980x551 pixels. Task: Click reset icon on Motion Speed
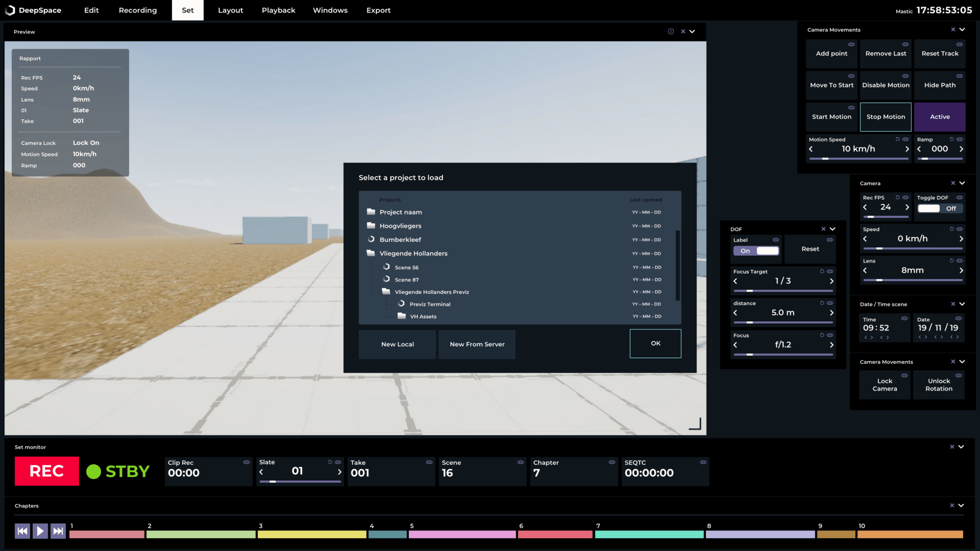coord(898,140)
